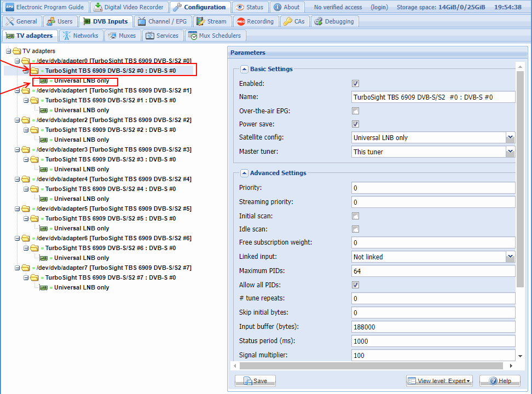
Task: Open the Status tab
Action: click(x=250, y=7)
